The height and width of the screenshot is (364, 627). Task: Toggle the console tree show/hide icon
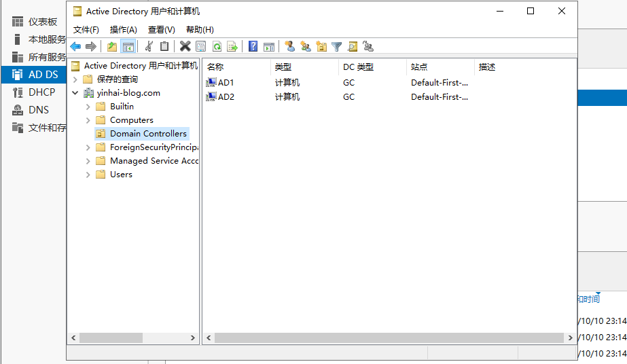click(128, 47)
